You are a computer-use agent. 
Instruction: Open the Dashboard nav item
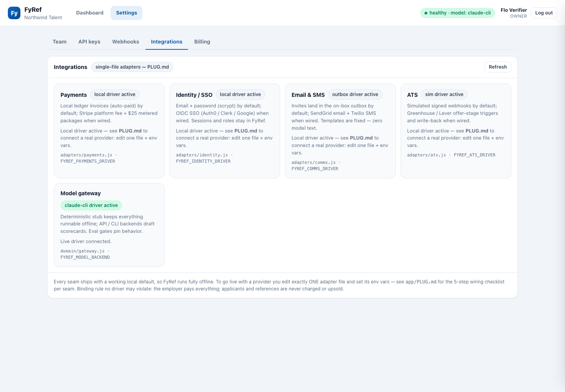(x=90, y=13)
